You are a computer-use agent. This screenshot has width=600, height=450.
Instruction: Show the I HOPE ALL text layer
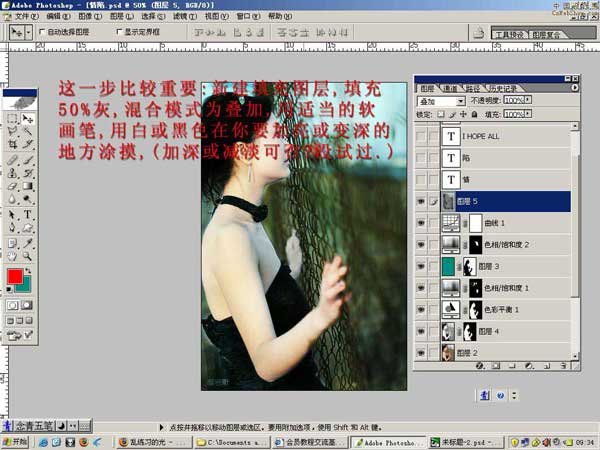tap(421, 136)
